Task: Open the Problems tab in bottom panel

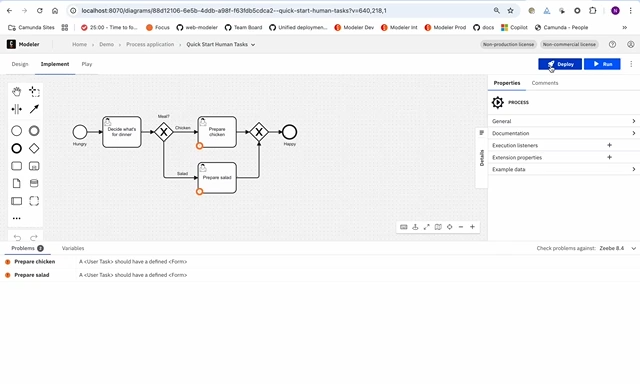Action: 27,248
